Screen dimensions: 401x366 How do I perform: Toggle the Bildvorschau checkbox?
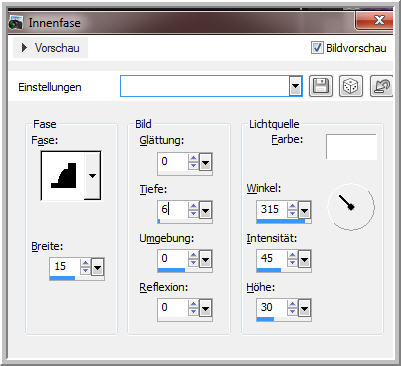pos(317,48)
